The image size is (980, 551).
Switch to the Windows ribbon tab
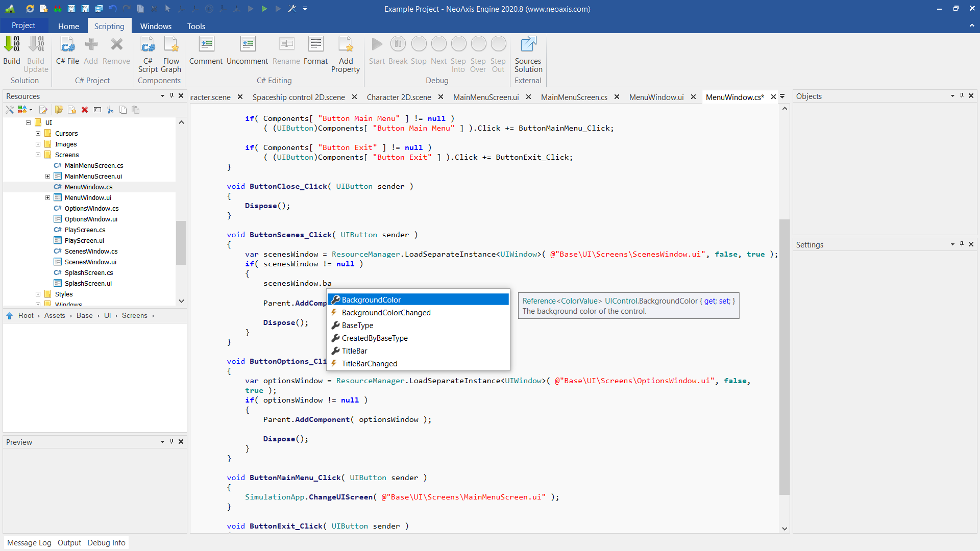(x=156, y=26)
